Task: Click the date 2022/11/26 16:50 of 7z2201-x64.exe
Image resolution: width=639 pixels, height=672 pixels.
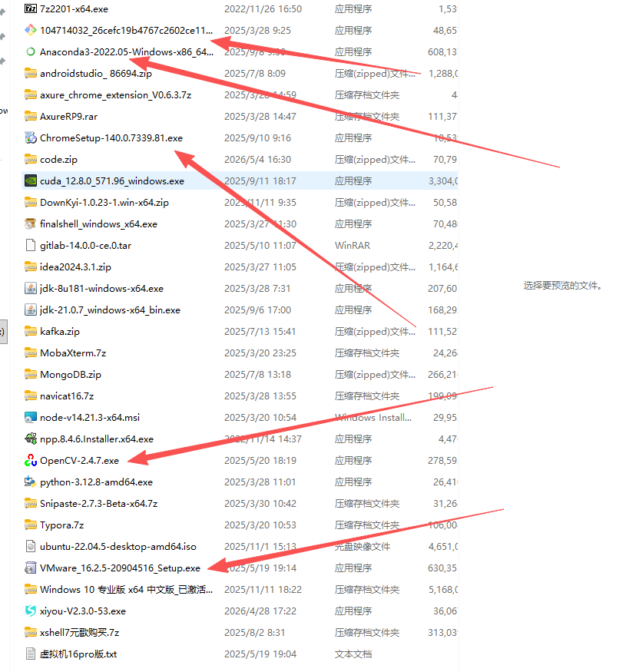Action: coord(263,9)
